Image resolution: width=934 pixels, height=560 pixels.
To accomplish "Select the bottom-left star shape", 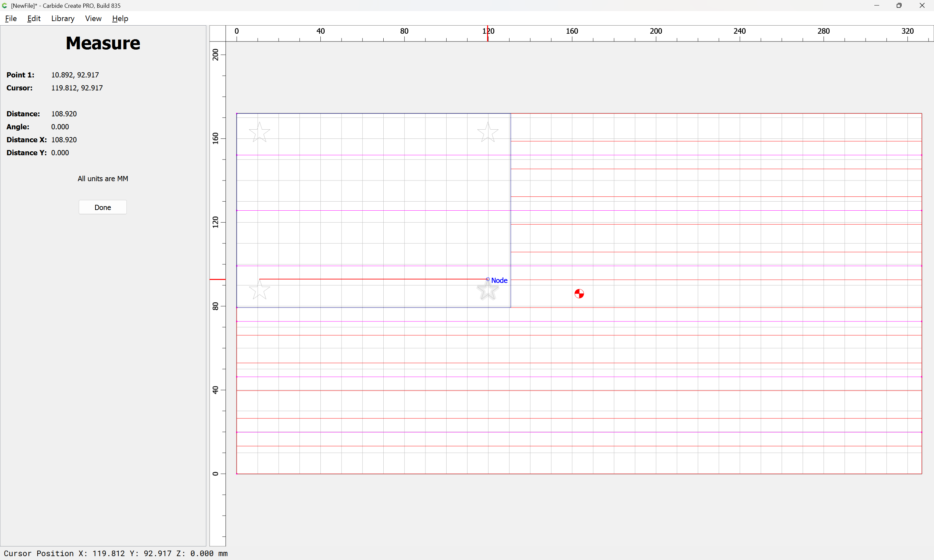I will tap(259, 290).
